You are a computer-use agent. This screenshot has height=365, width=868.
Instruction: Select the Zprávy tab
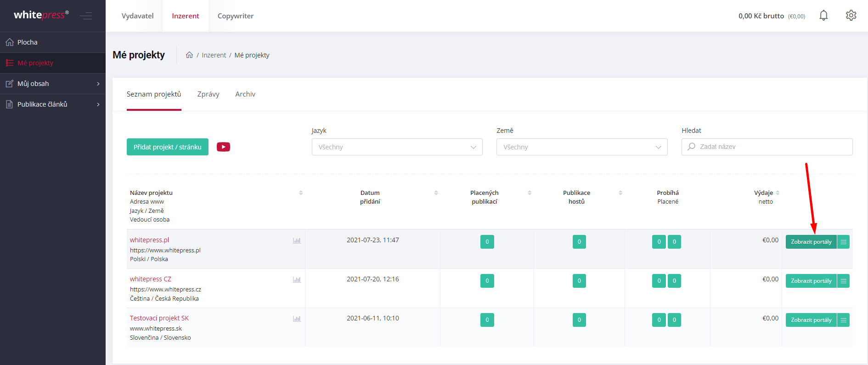(x=209, y=94)
